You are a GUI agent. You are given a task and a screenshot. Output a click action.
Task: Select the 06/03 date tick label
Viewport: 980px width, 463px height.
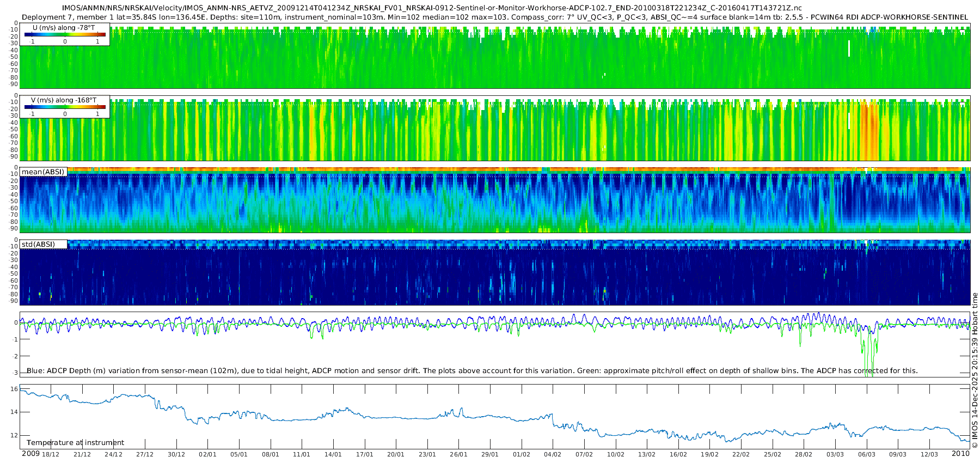[x=867, y=454]
